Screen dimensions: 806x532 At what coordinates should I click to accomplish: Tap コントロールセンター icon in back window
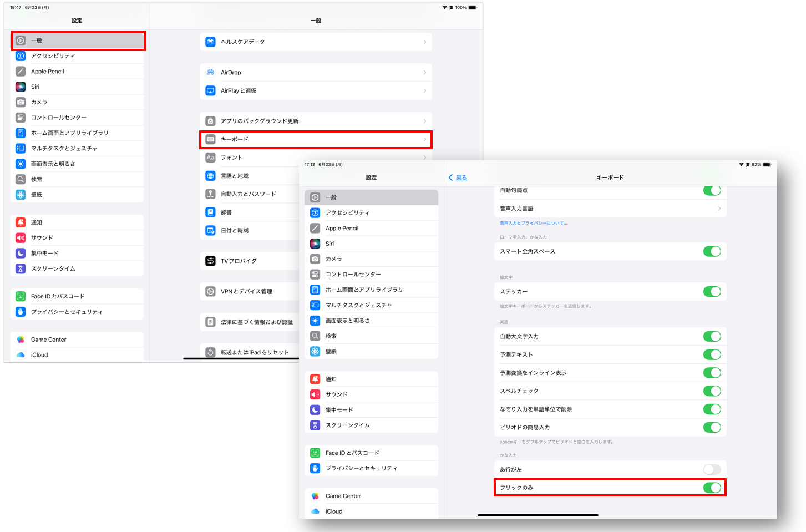click(x=21, y=118)
